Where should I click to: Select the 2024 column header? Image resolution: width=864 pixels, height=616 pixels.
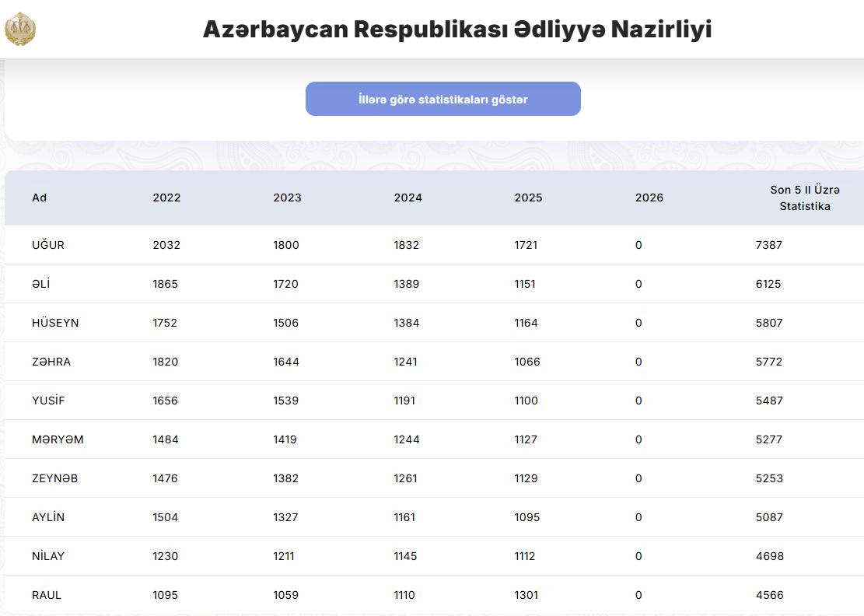[408, 198]
